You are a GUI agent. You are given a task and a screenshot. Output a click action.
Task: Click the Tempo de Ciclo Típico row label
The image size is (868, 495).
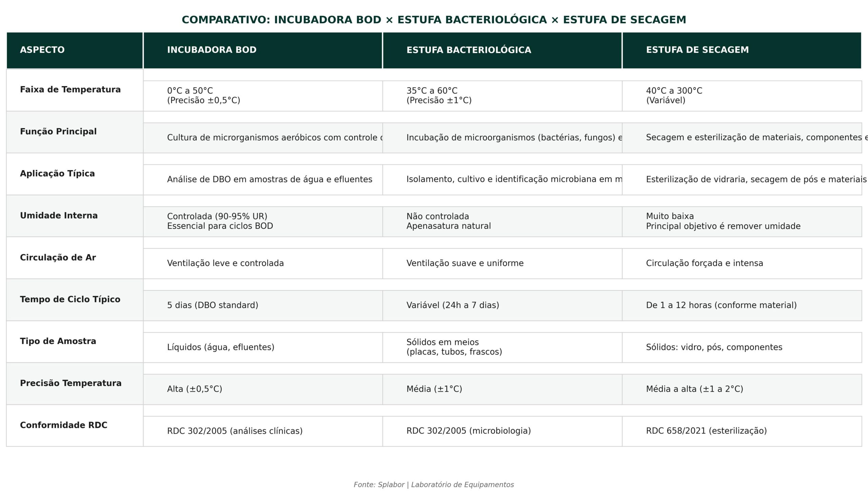(x=75, y=300)
